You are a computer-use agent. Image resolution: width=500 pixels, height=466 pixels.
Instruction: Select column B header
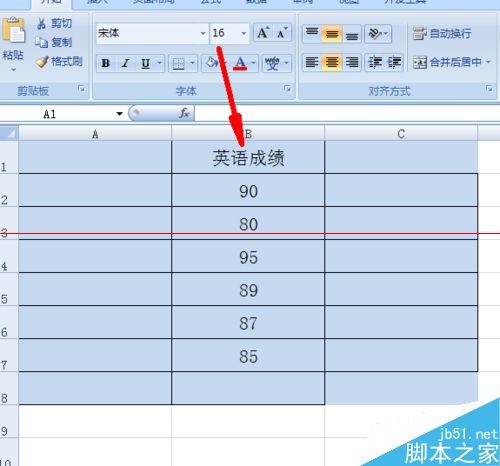[x=248, y=134]
